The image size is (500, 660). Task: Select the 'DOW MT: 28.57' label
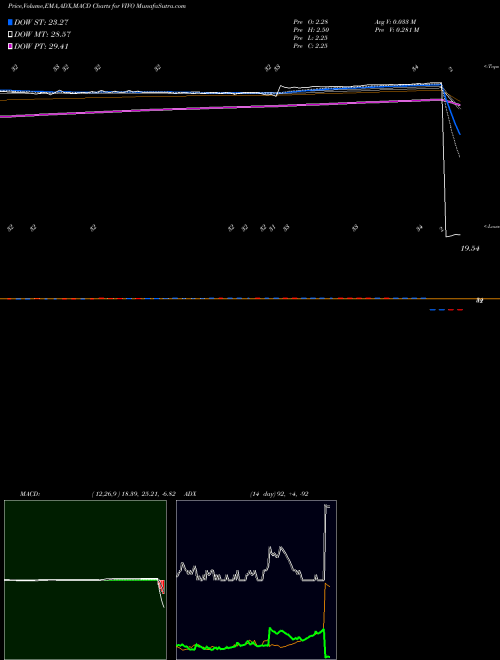click(42, 35)
